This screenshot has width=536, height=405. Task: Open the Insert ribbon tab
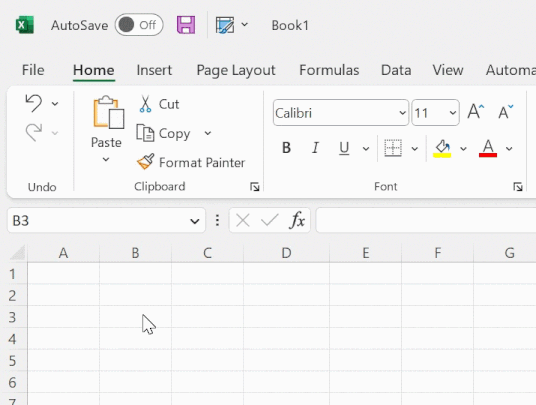(154, 70)
